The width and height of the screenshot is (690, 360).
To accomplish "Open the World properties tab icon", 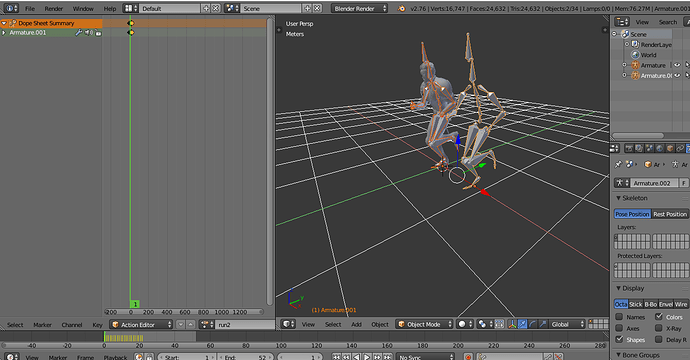I will click(x=660, y=148).
